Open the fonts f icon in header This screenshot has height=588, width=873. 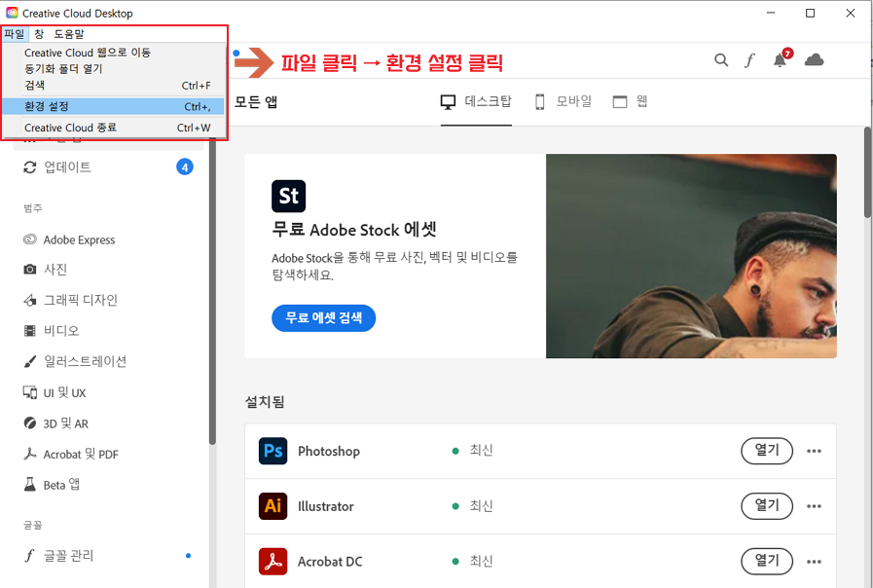(749, 59)
